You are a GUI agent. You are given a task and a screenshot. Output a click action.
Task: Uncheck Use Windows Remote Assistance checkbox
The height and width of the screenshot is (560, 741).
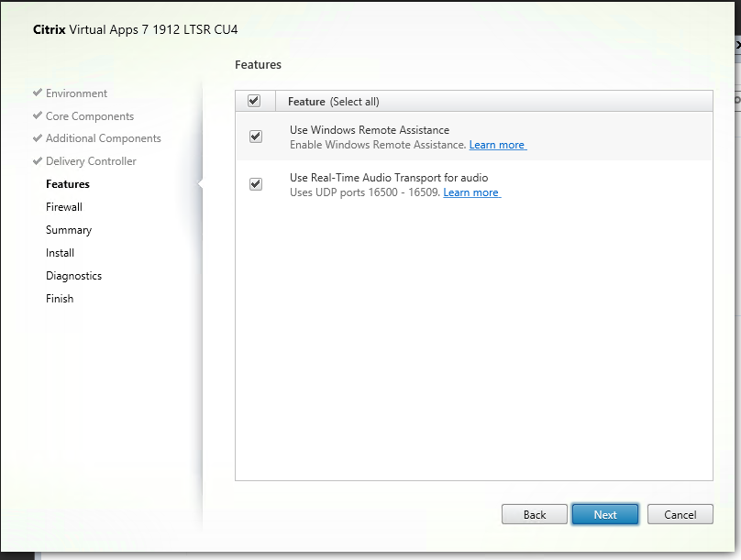coord(256,137)
